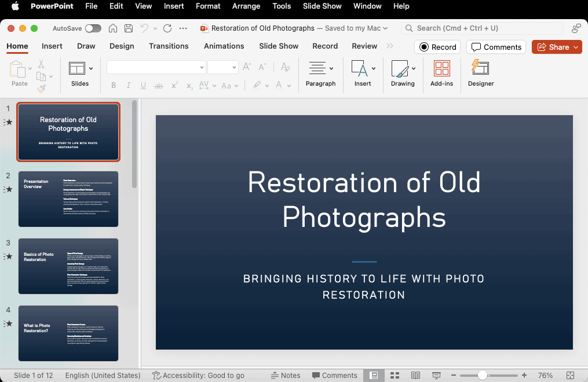588x382 pixels.
Task: Click the Save icon in title bar
Action: click(129, 28)
